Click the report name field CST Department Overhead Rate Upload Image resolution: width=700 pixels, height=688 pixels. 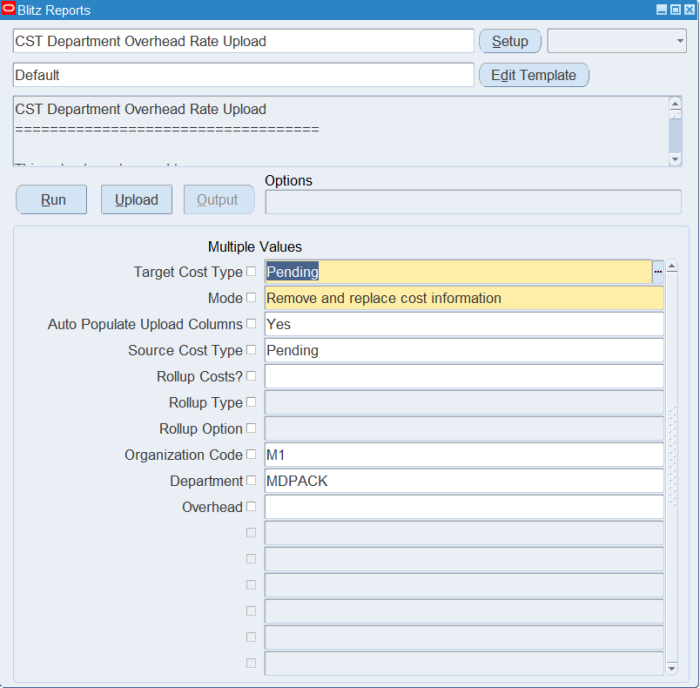point(243,41)
